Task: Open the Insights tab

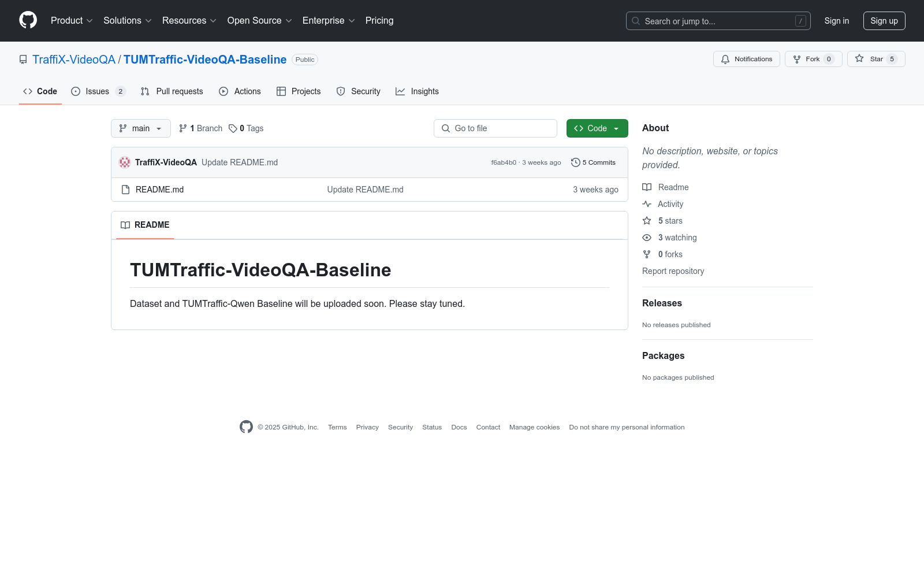Action: pos(417,91)
